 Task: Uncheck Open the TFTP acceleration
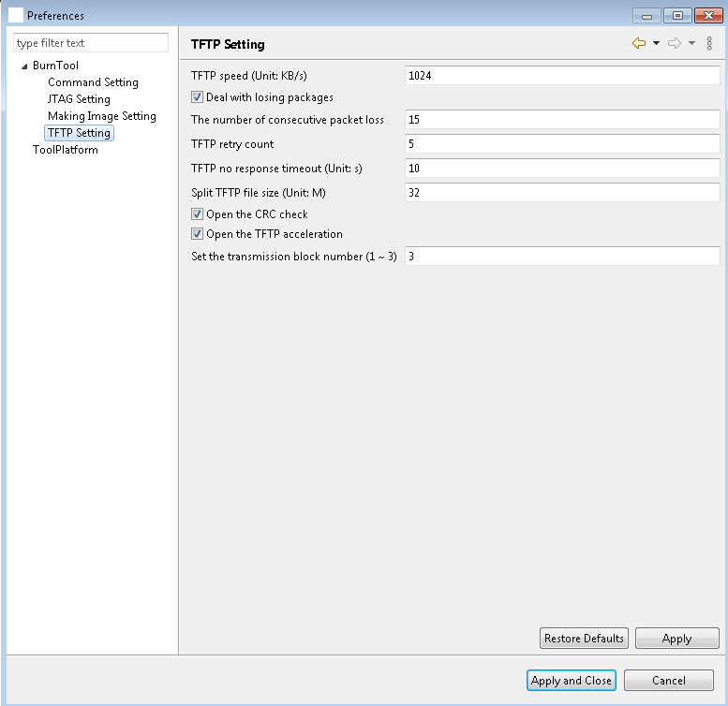pos(198,234)
